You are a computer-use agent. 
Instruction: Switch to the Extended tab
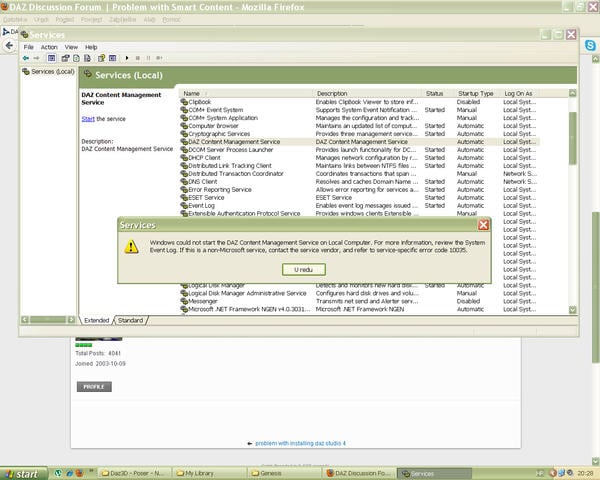click(96, 320)
